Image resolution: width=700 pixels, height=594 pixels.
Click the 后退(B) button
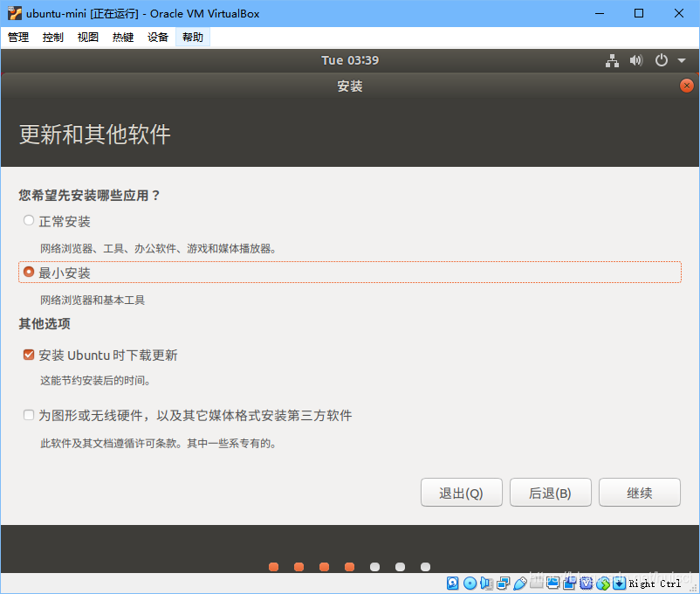click(x=551, y=492)
